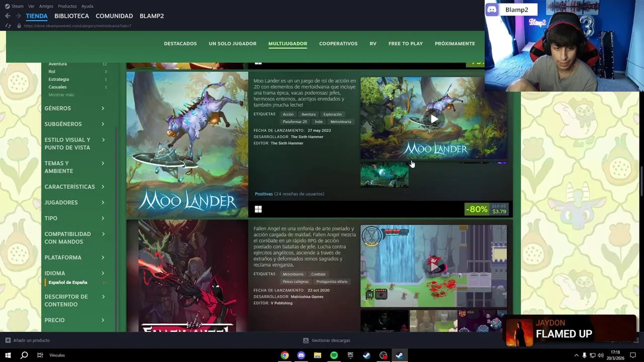The width and height of the screenshot is (644, 362).
Task: Expand DESCRIPTOR DE CONTENIDO filter
Action: pyautogui.click(x=74, y=300)
